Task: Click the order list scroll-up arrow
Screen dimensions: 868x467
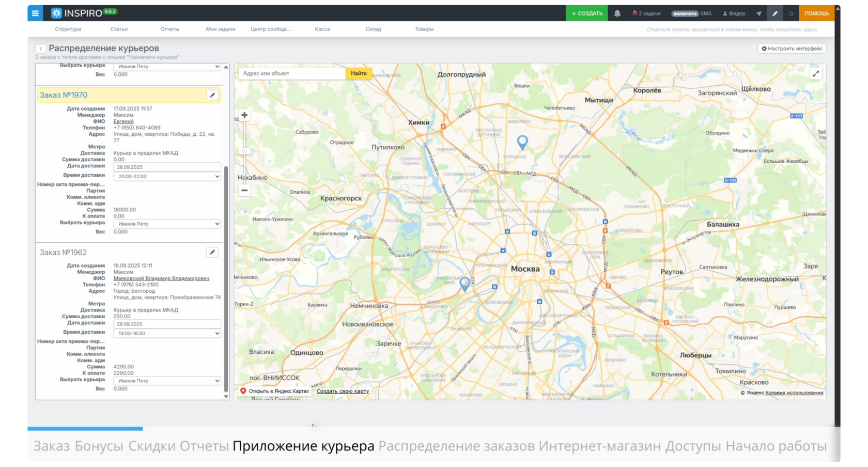Action: pyautogui.click(x=226, y=67)
